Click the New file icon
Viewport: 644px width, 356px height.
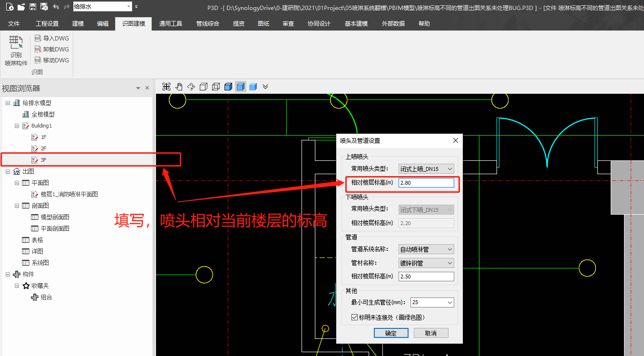(x=10, y=7)
